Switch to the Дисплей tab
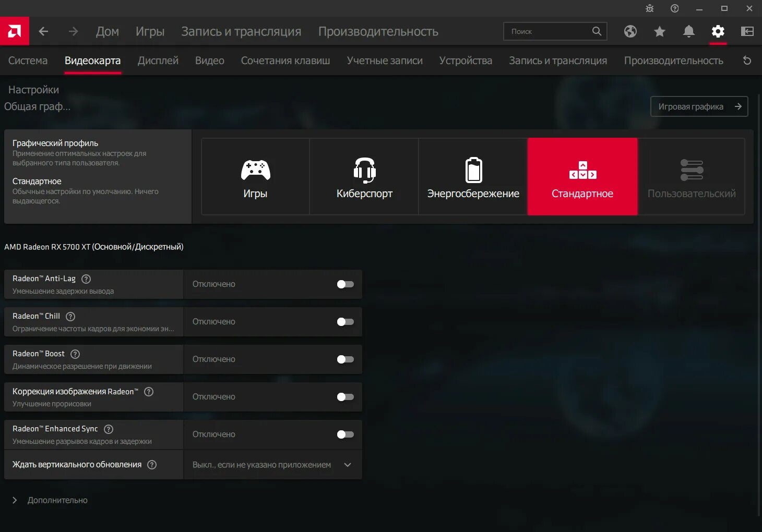This screenshot has height=532, width=762. (x=158, y=61)
